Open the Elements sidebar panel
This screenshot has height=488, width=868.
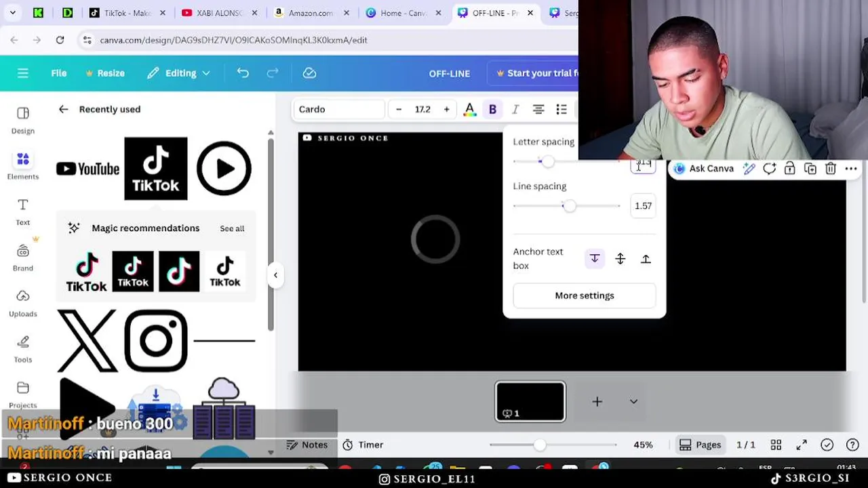[23, 165]
